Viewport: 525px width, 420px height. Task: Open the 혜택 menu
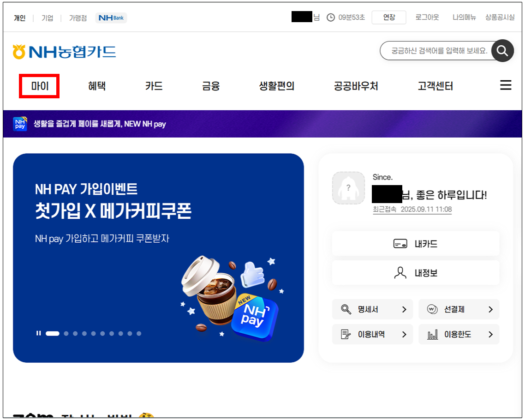[x=97, y=86]
